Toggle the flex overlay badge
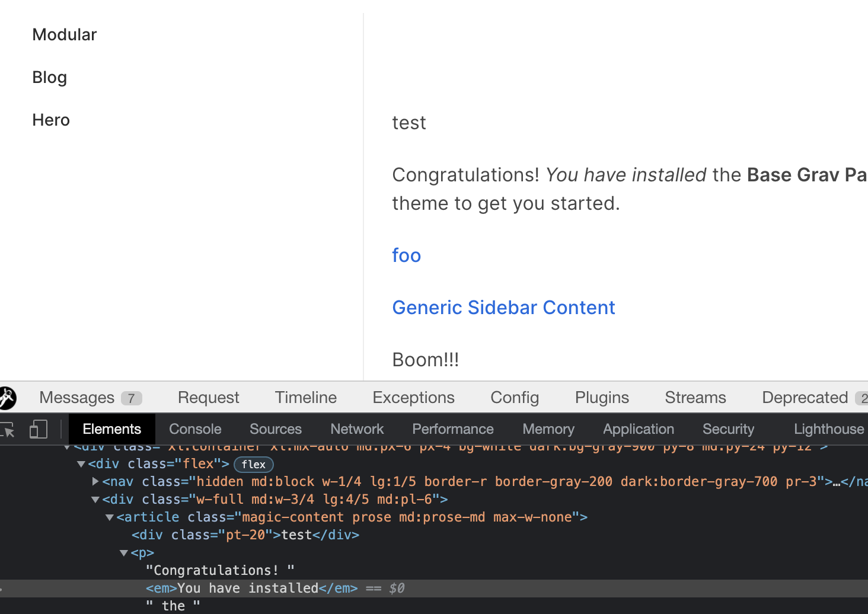 pos(253,464)
